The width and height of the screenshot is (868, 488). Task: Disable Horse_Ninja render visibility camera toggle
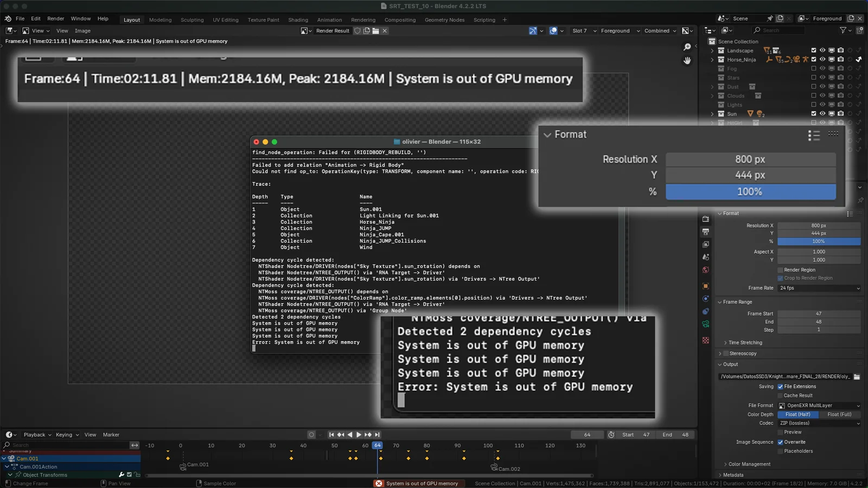(x=840, y=60)
